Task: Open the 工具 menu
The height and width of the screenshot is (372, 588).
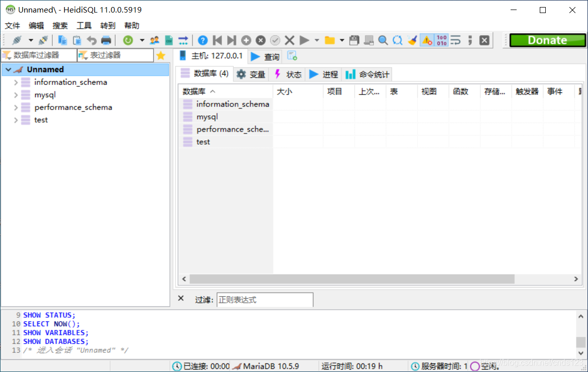Action: click(84, 26)
